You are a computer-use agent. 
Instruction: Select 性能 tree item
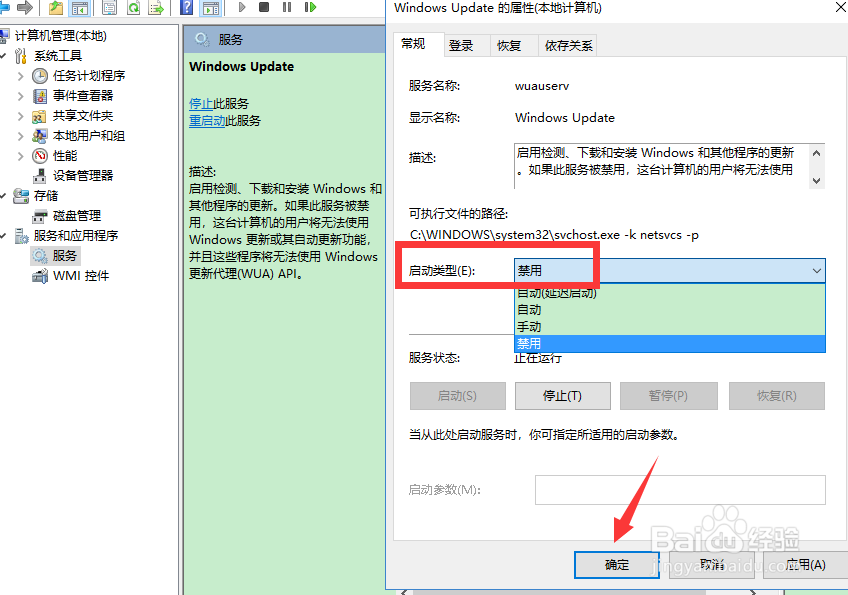click(65, 156)
